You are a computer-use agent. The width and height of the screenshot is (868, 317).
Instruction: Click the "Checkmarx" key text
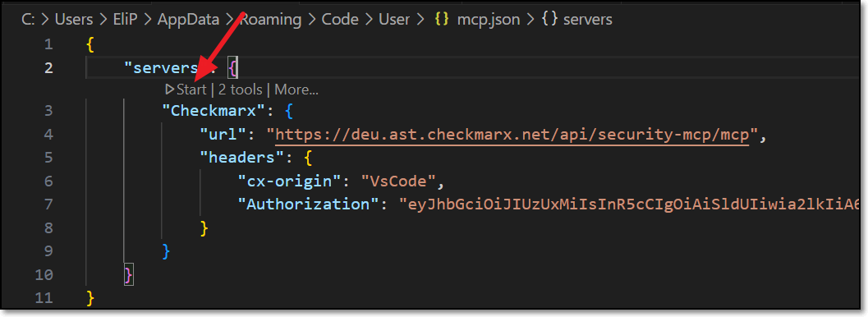click(214, 111)
